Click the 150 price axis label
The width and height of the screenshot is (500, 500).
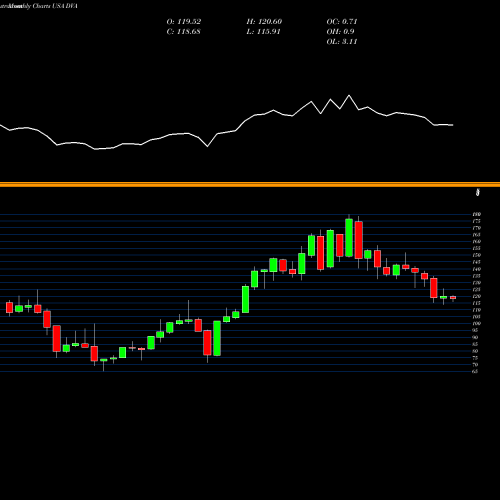coord(476,255)
